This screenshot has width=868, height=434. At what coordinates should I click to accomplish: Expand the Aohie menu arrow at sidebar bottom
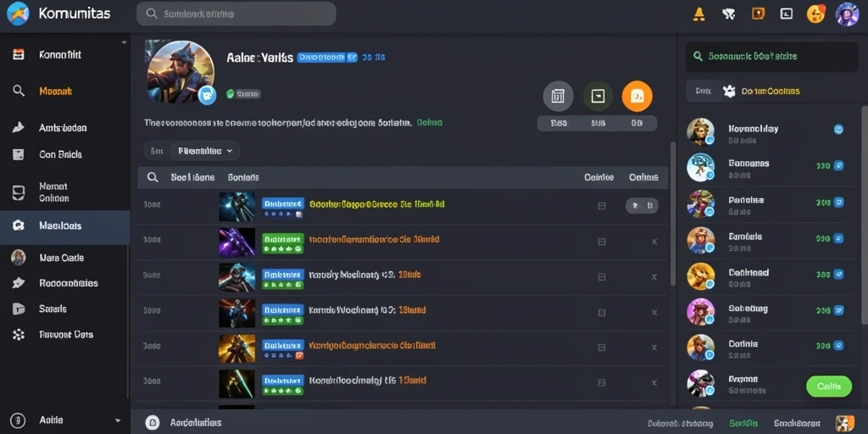click(x=117, y=420)
